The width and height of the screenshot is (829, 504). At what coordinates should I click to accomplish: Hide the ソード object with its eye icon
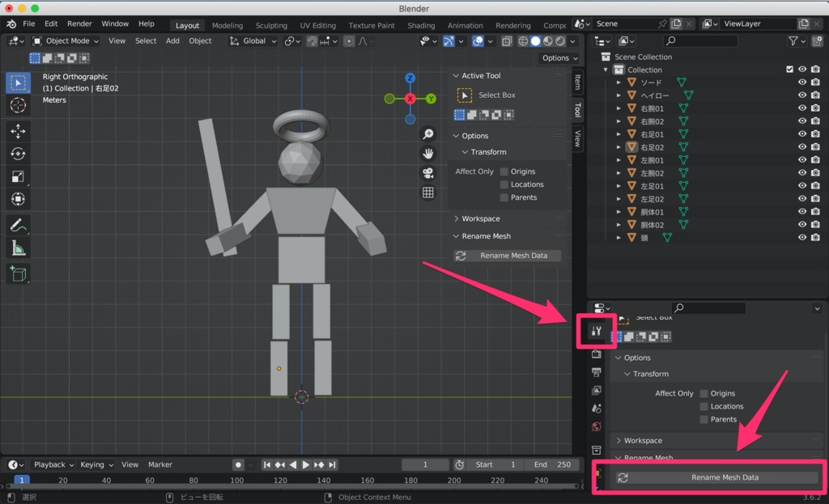pos(802,83)
